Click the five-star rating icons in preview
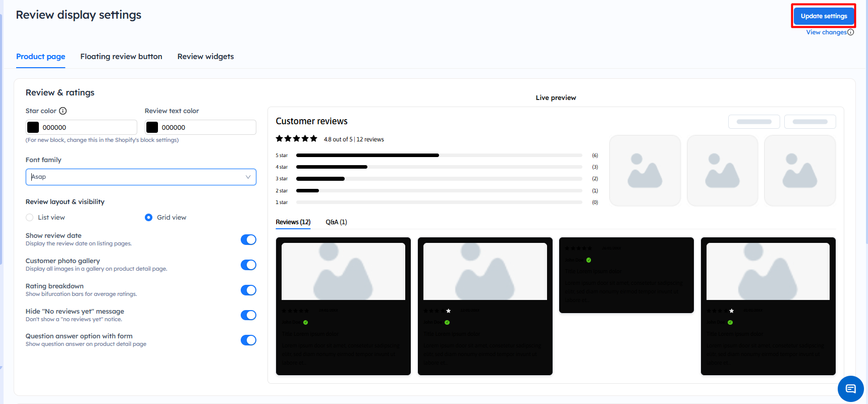The height and width of the screenshot is (404, 868). [x=296, y=139]
